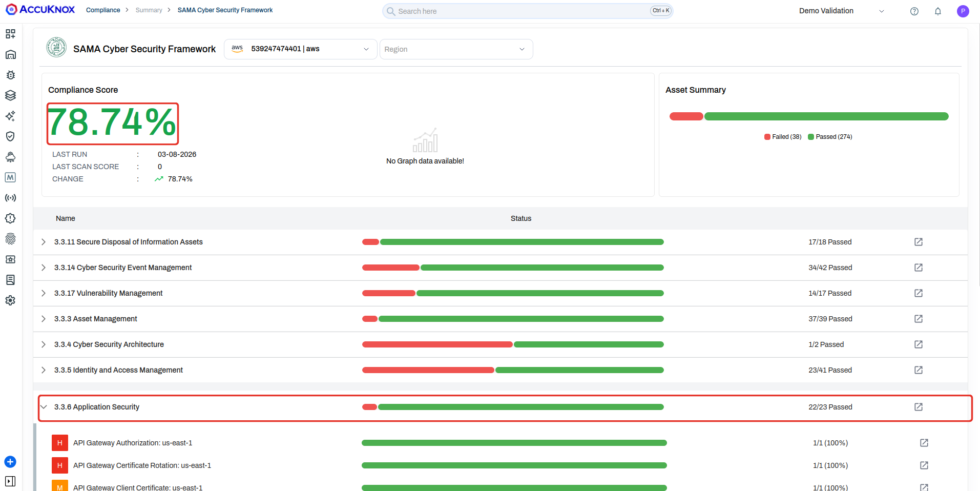This screenshot has height=491, width=980.
Task: Open the ticket icon in sidebar
Action: pos(10,259)
